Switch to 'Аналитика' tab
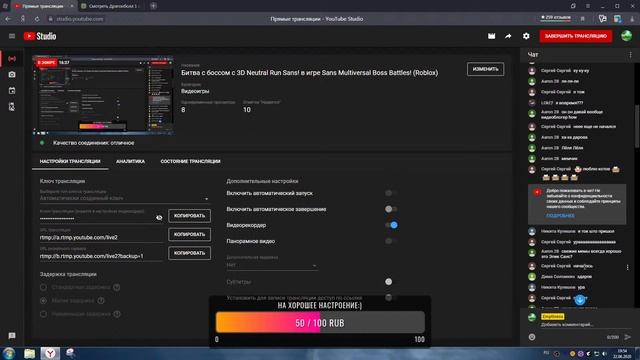 (130, 161)
